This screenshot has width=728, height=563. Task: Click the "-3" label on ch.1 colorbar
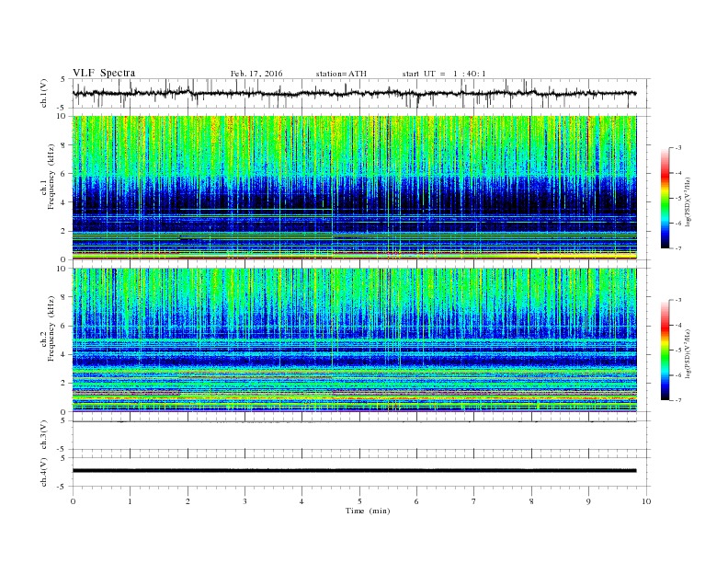coord(678,148)
